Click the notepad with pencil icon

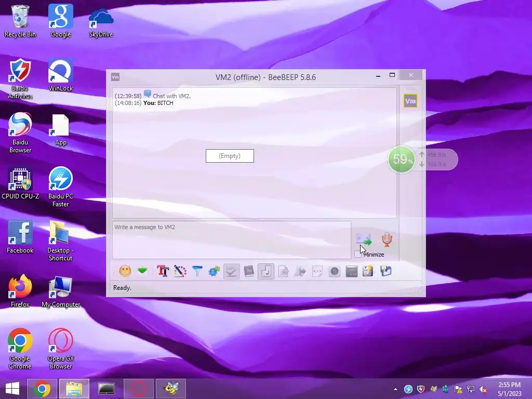pyautogui.click(x=368, y=271)
